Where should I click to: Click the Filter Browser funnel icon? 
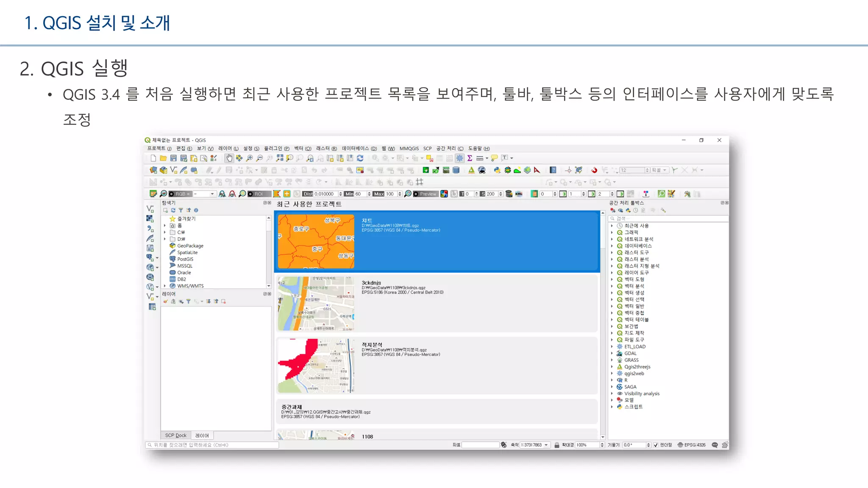tap(181, 210)
